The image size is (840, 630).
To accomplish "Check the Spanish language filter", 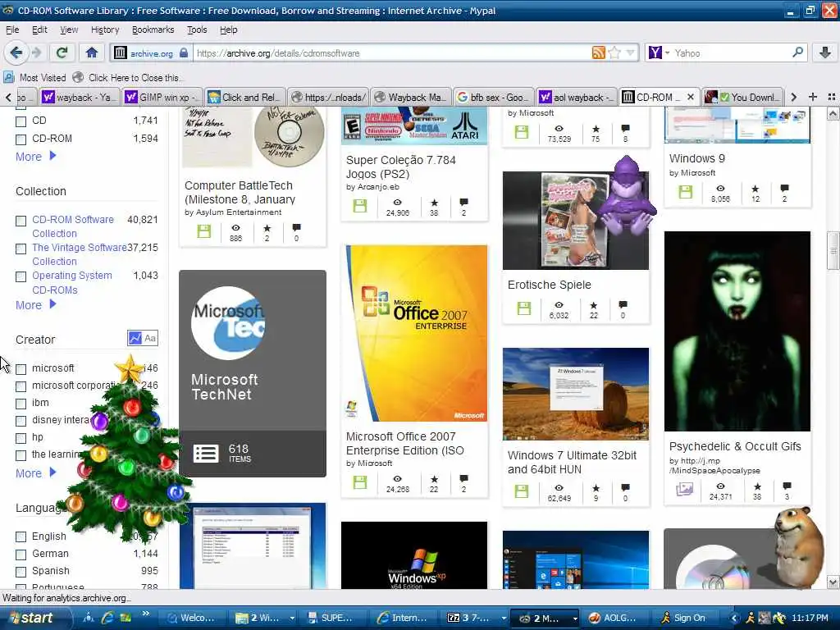I will point(21,571).
